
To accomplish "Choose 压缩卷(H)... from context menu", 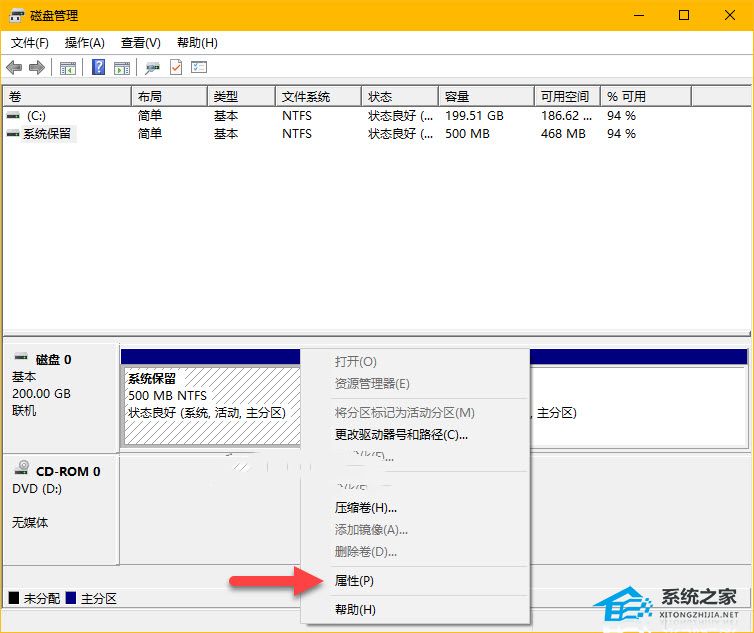I will point(366,508).
